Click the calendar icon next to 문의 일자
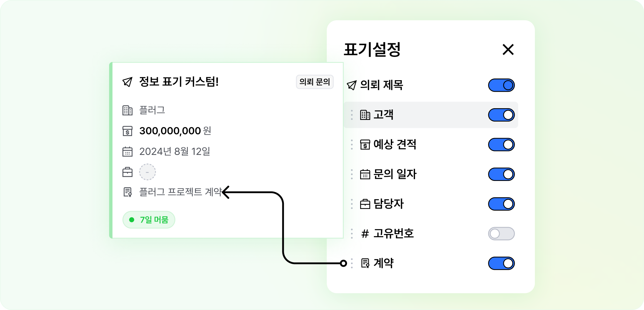 pos(365,174)
